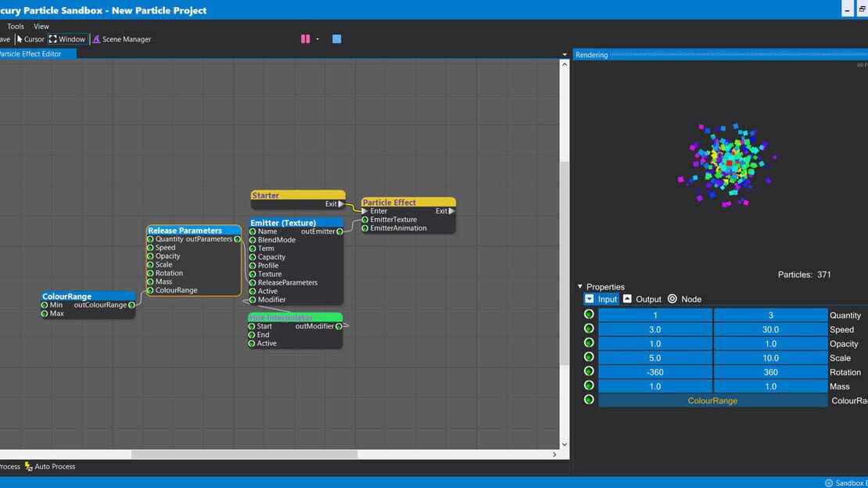Screen dimensions: 868x488
Task: Click the down arrow of editor vertical scrollbar
Action: 564,444
